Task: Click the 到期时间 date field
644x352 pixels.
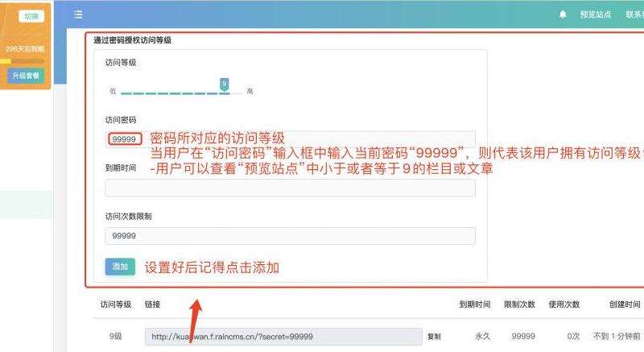Action: tap(291, 188)
